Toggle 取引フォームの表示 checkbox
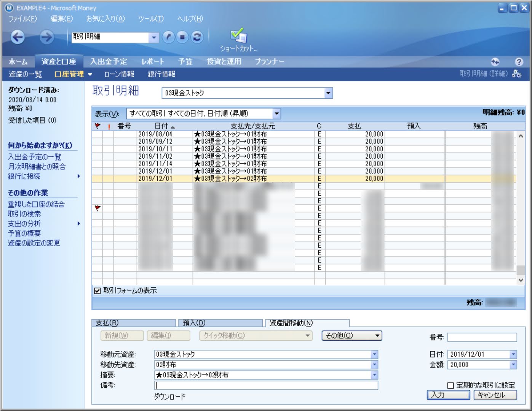Screen dimensions: 532x411 click(97, 291)
